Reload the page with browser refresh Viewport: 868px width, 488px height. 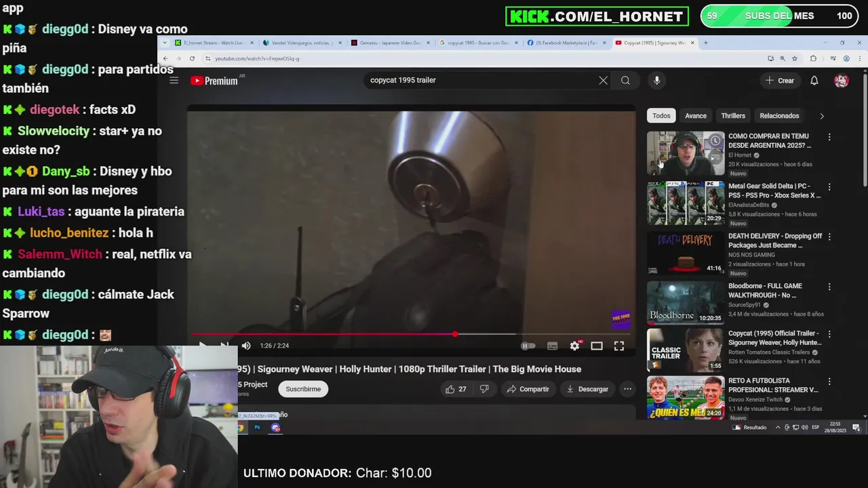pyautogui.click(x=192, y=58)
